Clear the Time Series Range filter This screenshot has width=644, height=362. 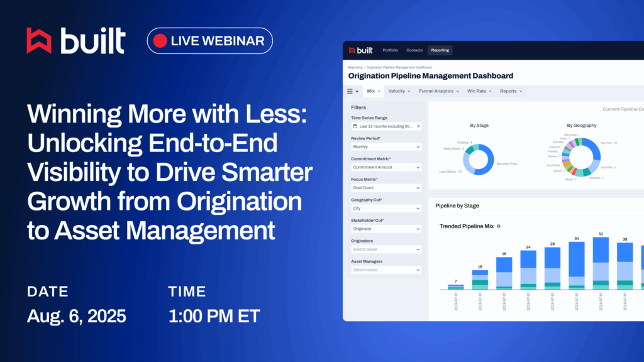click(x=418, y=126)
